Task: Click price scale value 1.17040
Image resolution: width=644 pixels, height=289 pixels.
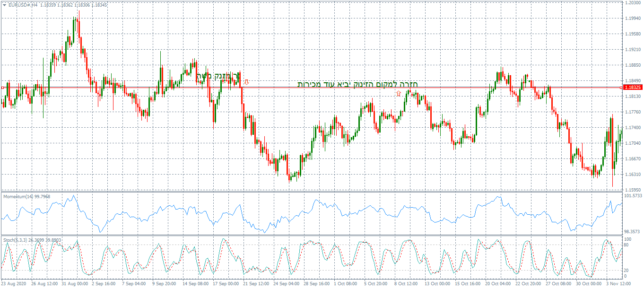Action: point(633,143)
